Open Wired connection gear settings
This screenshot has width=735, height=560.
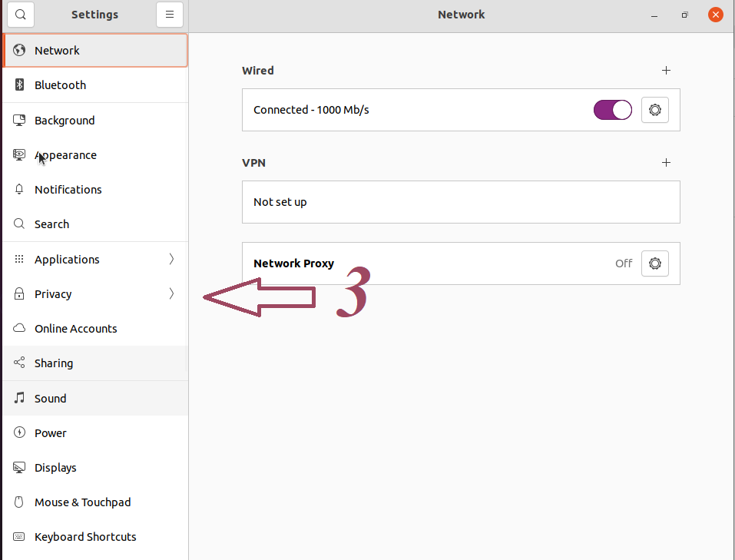coord(655,110)
